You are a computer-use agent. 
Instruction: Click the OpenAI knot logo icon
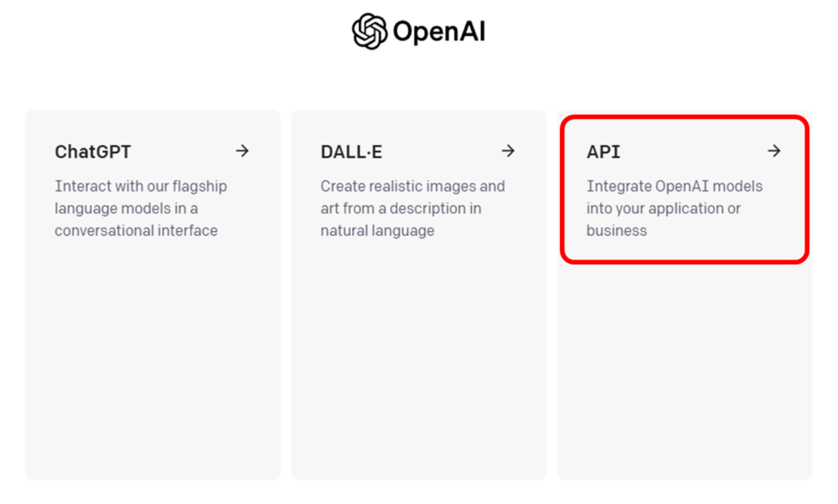tap(370, 31)
